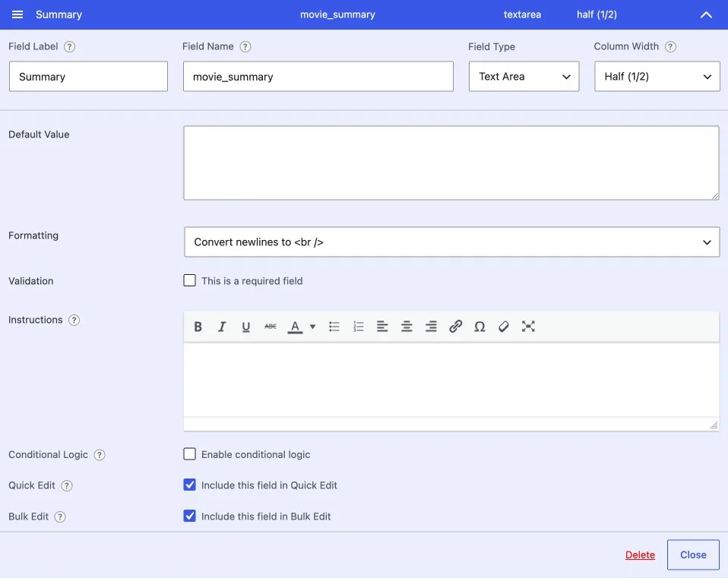
Task: Insert bulleted list
Action: [334, 327]
